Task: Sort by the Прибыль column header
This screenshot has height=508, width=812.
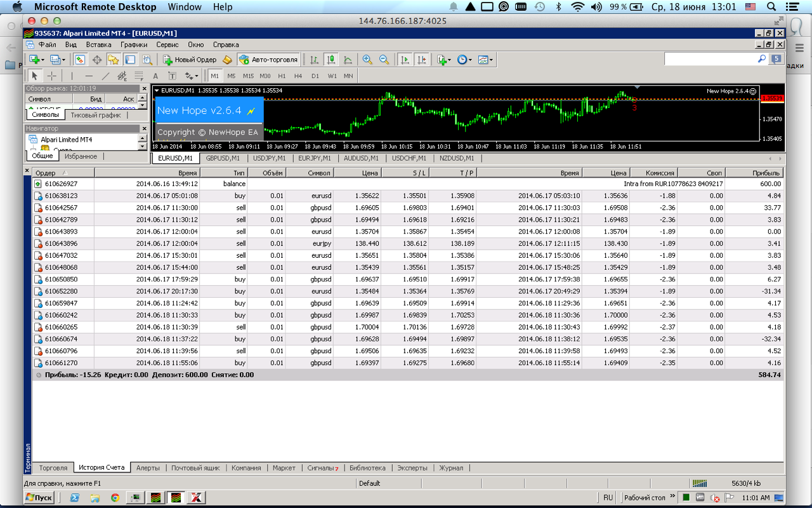Action: point(754,173)
